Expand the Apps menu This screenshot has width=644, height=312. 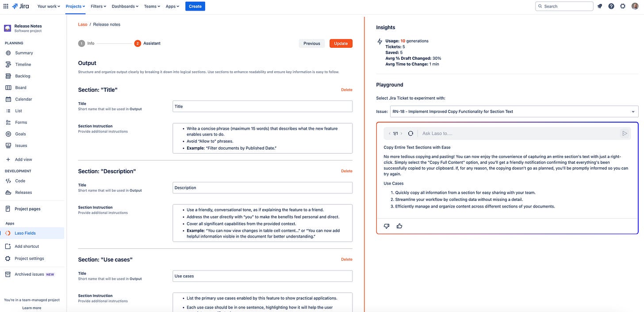click(172, 6)
